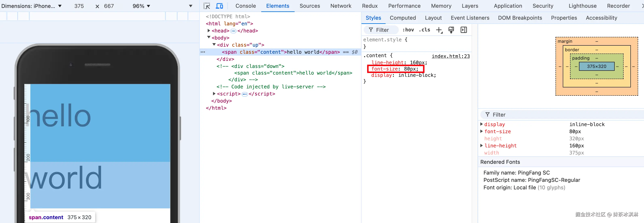The height and width of the screenshot is (223, 644).
Task: Click the ellipsis inside the script tag
Action: pyautogui.click(x=244, y=94)
